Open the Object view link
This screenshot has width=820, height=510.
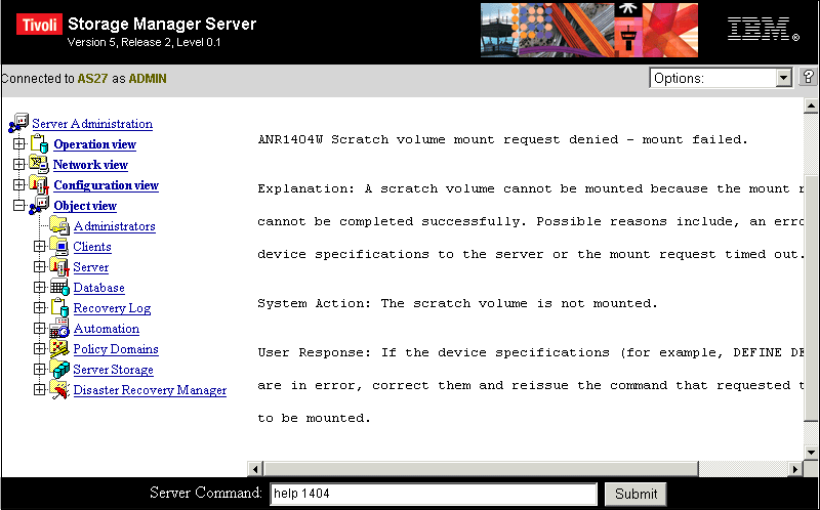85,206
